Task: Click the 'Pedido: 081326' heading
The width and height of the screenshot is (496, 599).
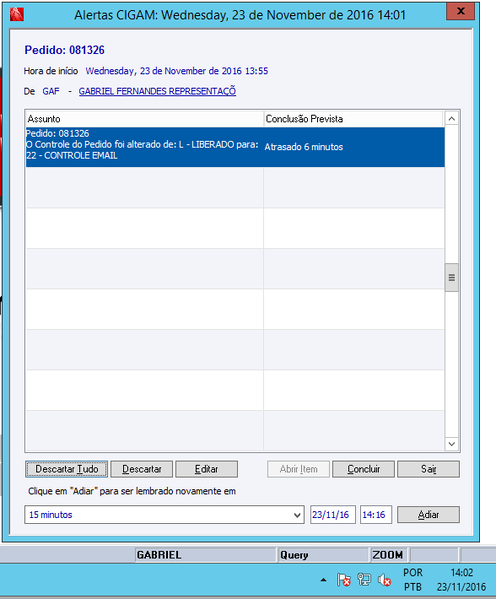Action: [65, 50]
